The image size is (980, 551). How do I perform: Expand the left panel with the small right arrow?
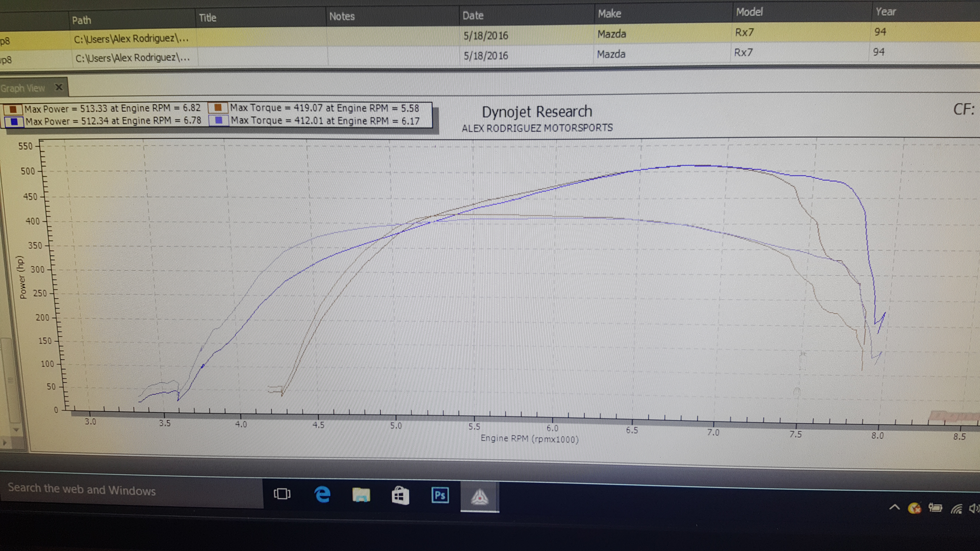coord(5,443)
